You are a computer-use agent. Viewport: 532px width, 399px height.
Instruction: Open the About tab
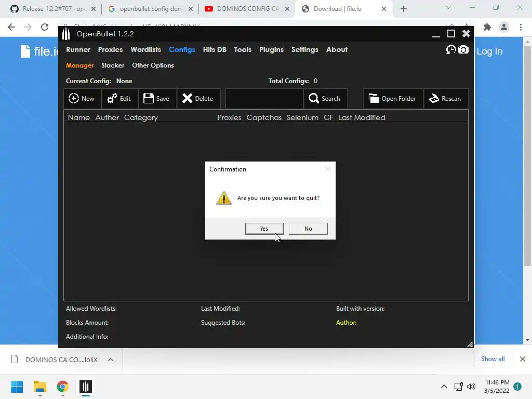pyautogui.click(x=337, y=49)
